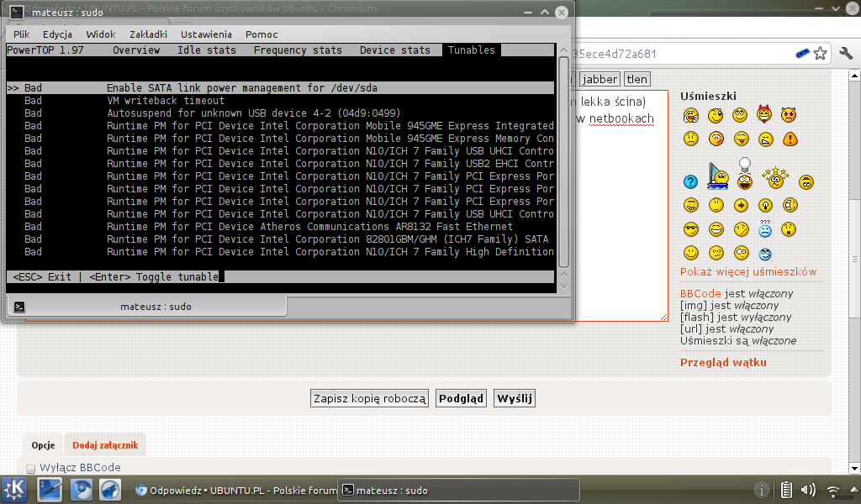Open the Plik menu in Konsole
This screenshot has height=504, width=861.
pyautogui.click(x=21, y=34)
